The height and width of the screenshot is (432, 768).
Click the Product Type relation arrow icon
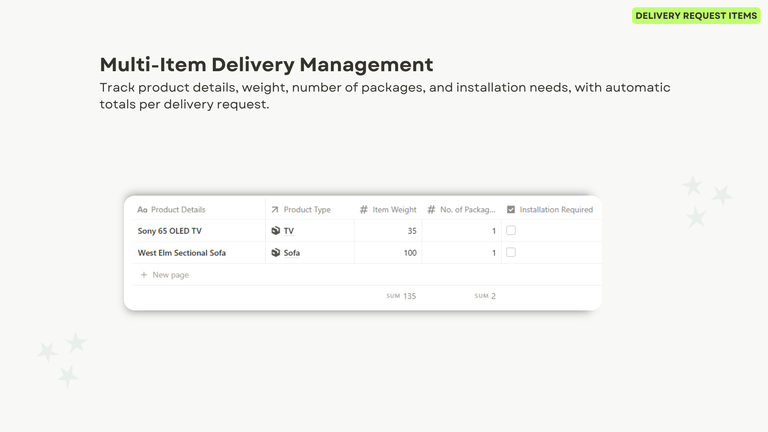point(275,210)
